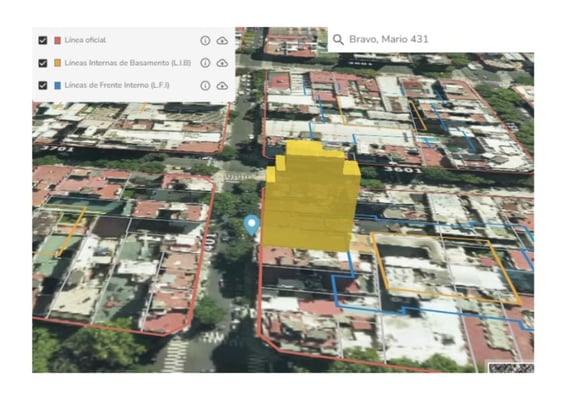Click cloud download for Líneas Internas de Basamento
577x400 pixels.
(x=222, y=63)
